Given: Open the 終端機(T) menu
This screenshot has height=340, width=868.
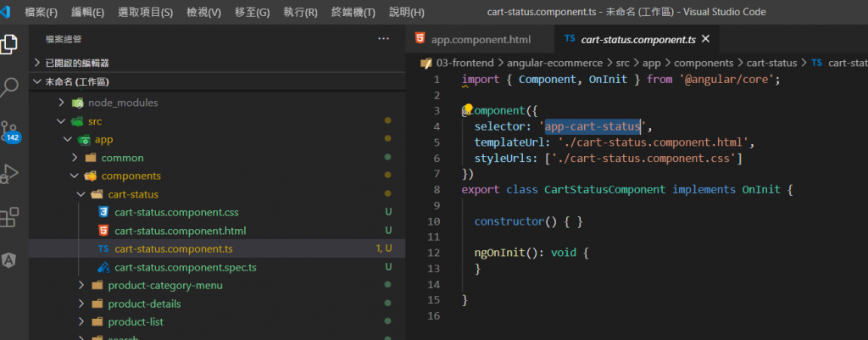Looking at the screenshot, I should pyautogui.click(x=351, y=12).
